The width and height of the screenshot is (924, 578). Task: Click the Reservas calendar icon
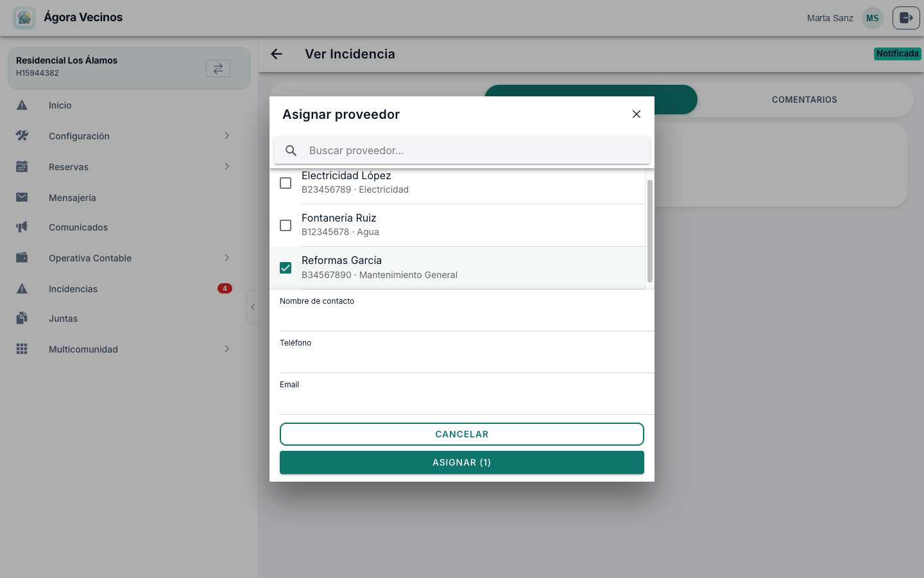(22, 166)
